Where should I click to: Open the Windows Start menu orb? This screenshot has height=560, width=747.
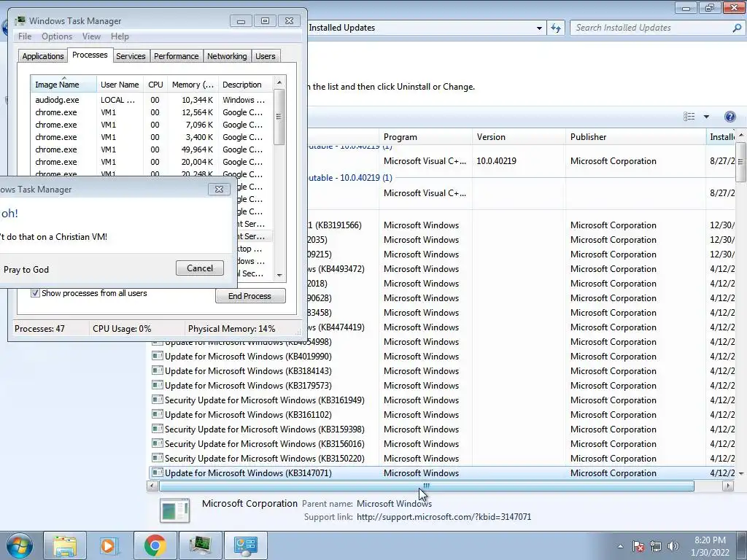tap(19, 545)
